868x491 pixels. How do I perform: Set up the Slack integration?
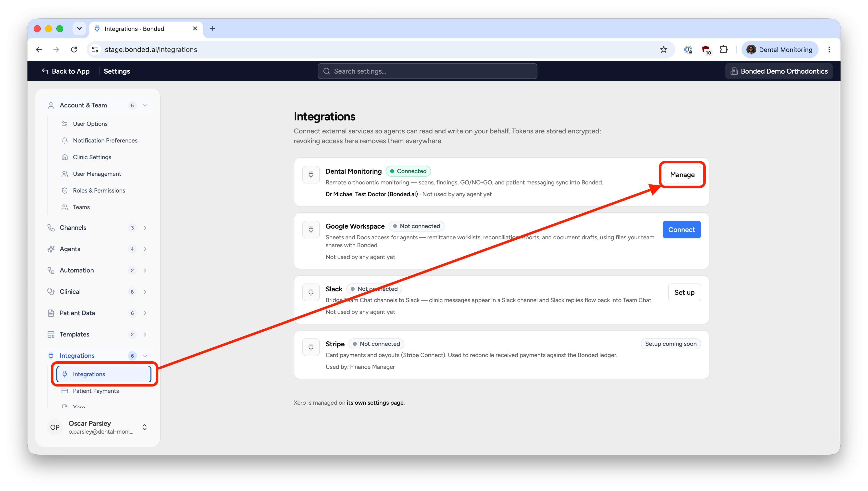click(x=684, y=292)
